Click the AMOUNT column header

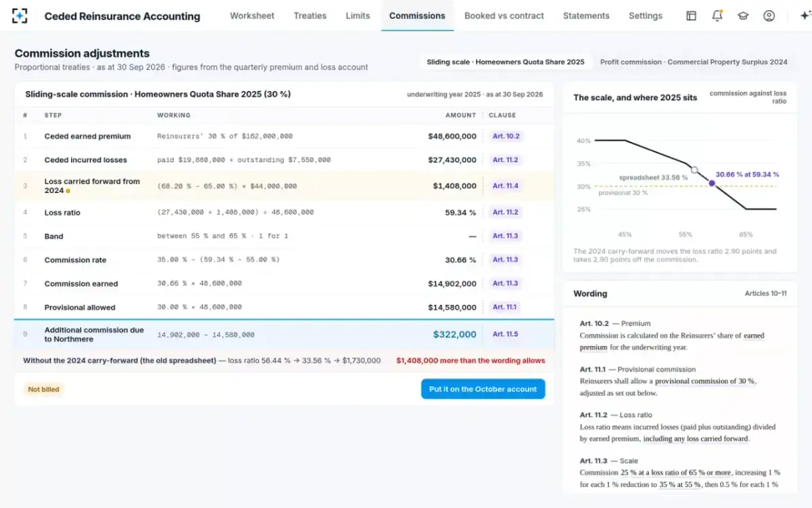click(x=461, y=115)
